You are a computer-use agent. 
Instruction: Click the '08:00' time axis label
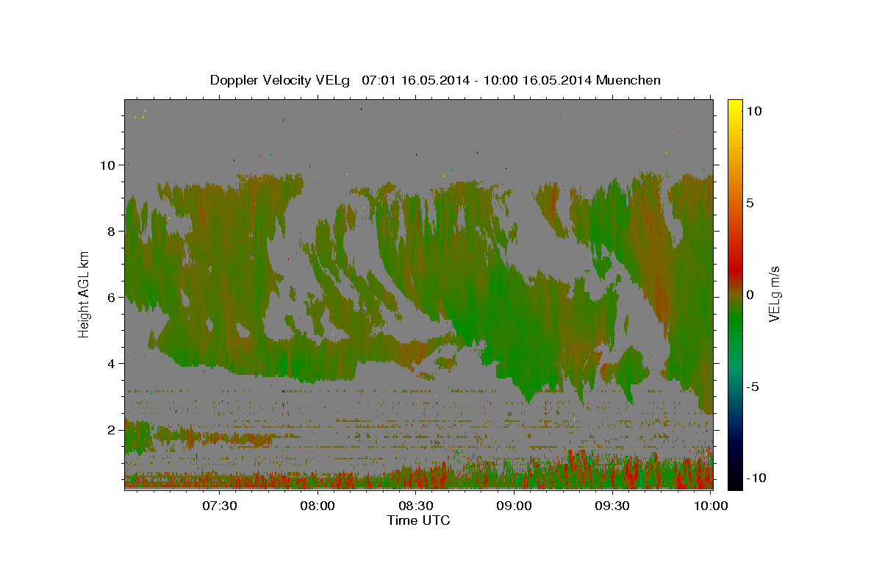click(319, 506)
